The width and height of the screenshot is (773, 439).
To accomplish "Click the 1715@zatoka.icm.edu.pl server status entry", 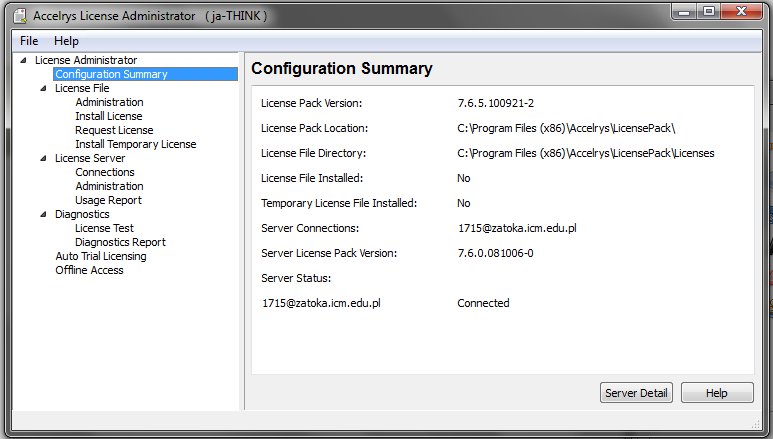I will (321, 303).
